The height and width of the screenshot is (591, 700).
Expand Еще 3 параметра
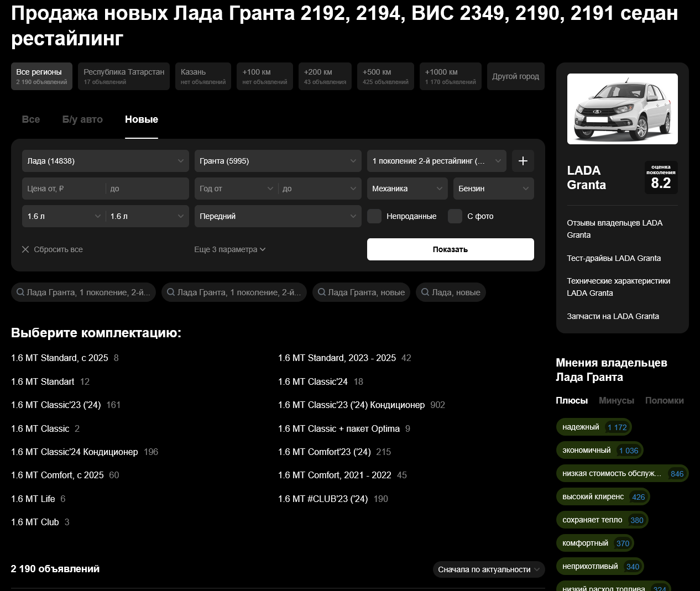click(x=230, y=249)
